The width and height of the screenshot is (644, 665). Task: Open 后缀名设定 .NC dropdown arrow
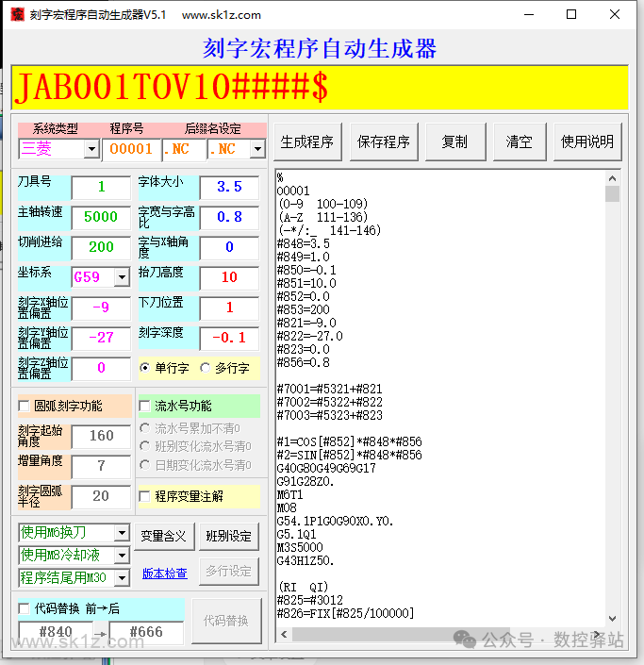(257, 149)
